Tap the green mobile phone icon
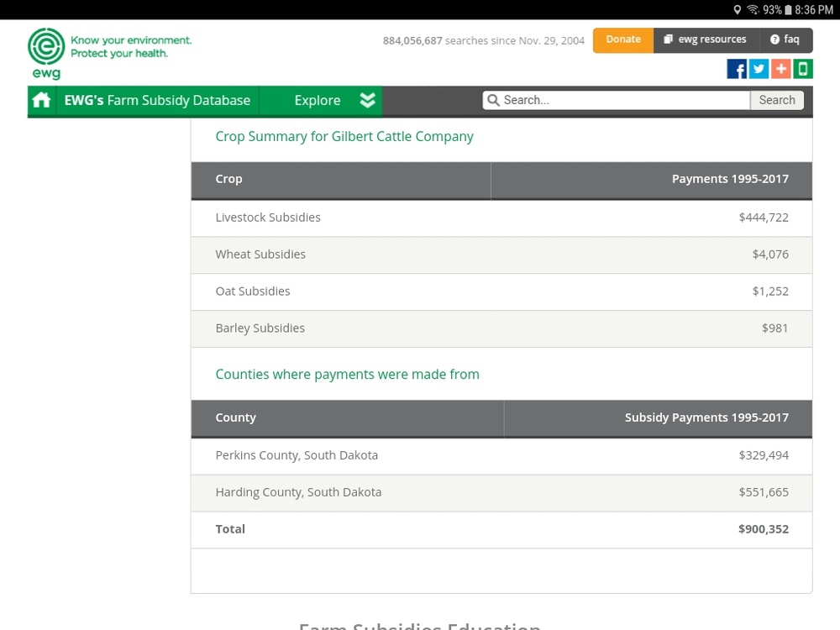The image size is (840, 630). pyautogui.click(x=803, y=69)
